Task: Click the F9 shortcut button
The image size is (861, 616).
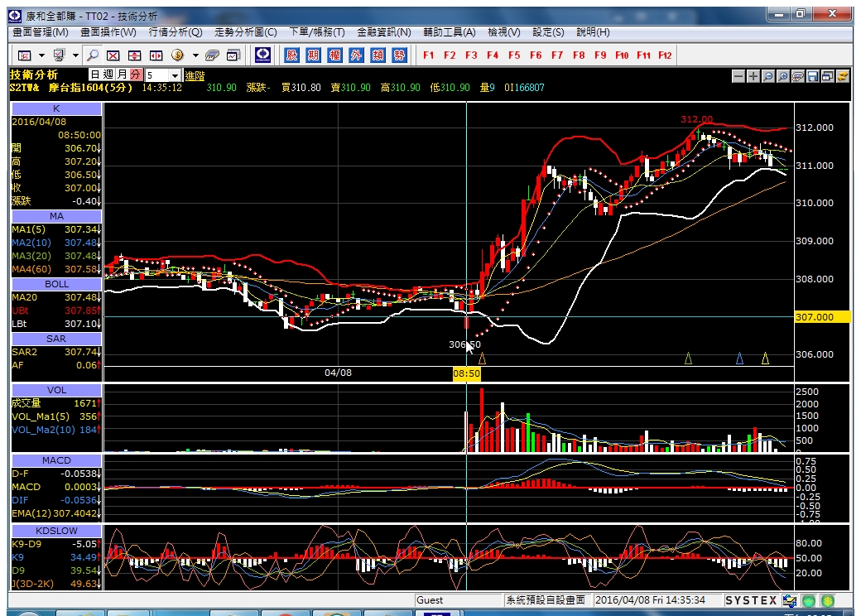Action: click(600, 55)
